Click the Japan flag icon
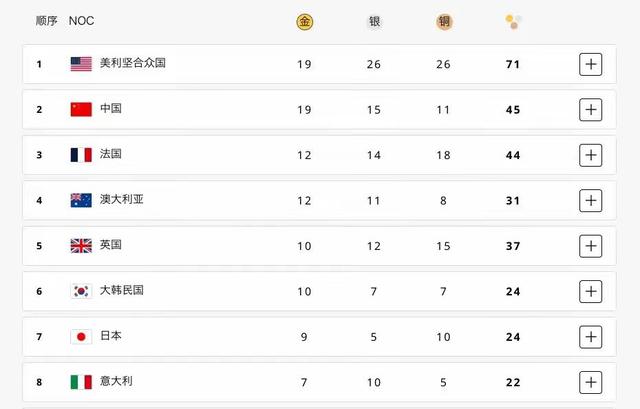Viewport: 640px width, 409px height. [x=81, y=336]
